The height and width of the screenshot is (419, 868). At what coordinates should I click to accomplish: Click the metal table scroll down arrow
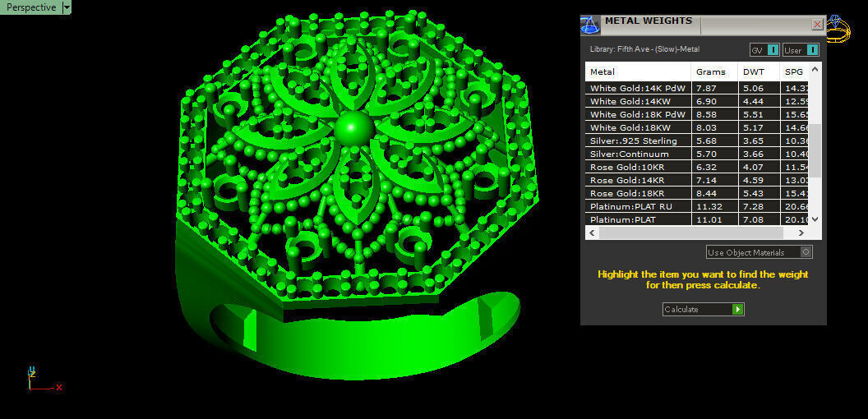815,219
